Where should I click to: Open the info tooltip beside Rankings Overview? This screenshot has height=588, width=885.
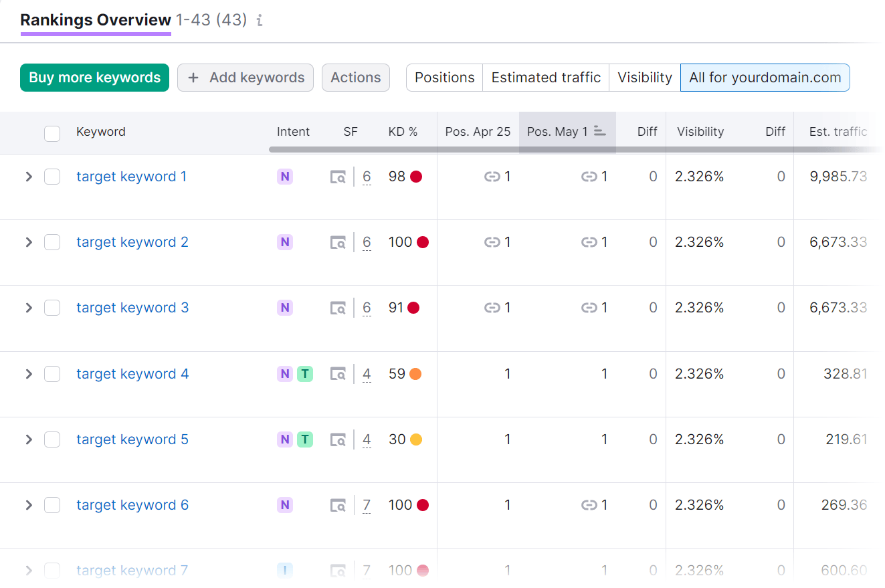tap(260, 21)
